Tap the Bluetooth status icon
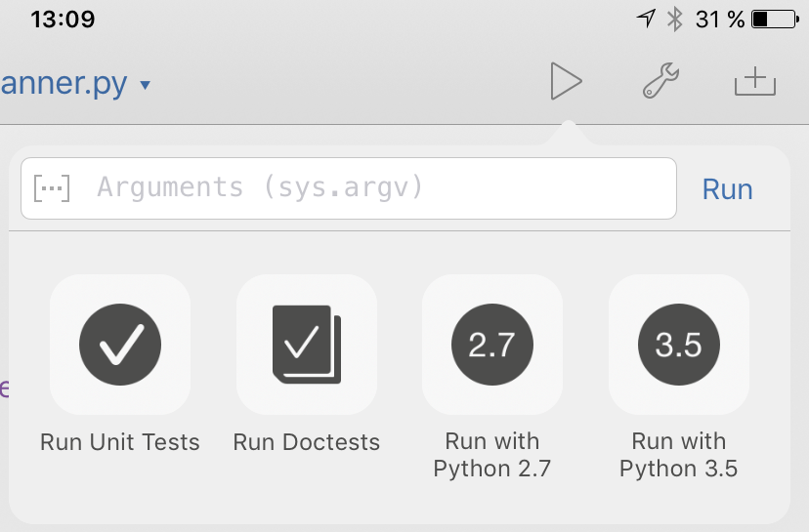Viewport: 809px width, 532px height. coord(674,19)
